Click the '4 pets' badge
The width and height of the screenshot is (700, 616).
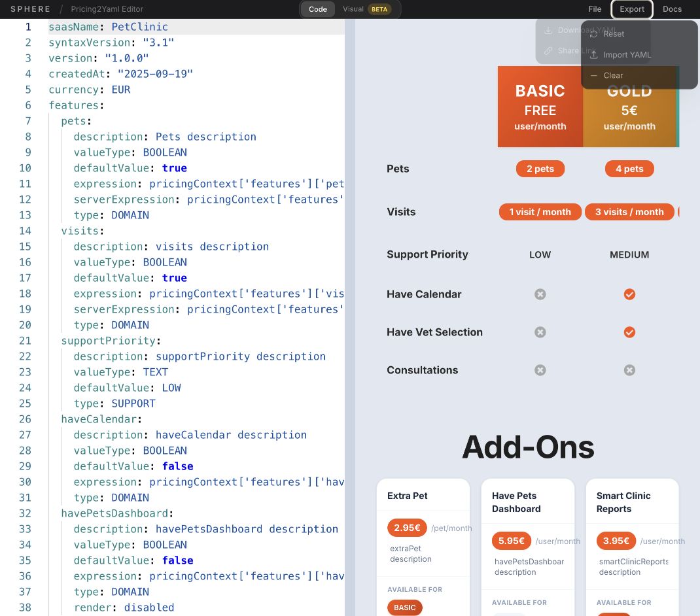(629, 169)
